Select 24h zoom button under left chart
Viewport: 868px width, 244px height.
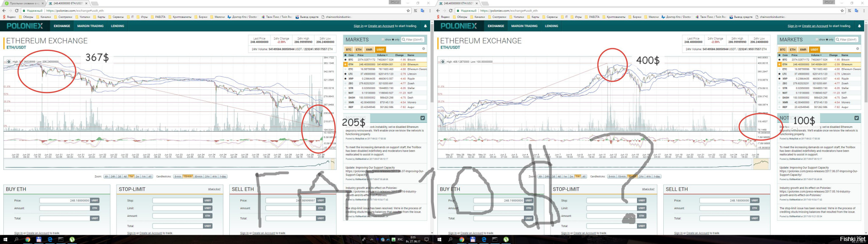(x=113, y=176)
